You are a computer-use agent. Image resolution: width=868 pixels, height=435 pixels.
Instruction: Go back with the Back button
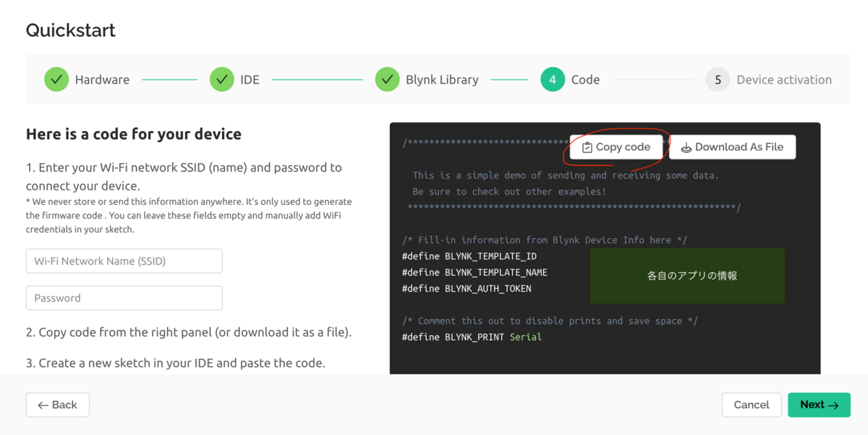58,405
